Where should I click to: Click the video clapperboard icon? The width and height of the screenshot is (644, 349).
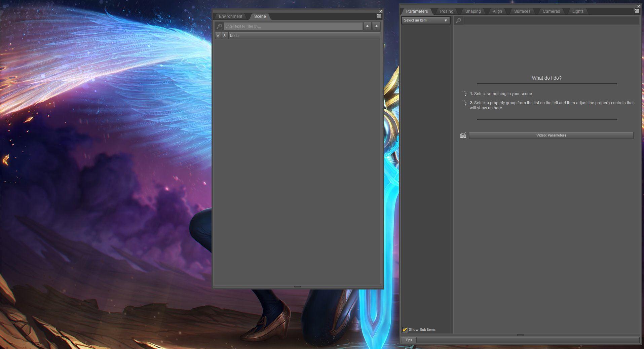point(463,135)
